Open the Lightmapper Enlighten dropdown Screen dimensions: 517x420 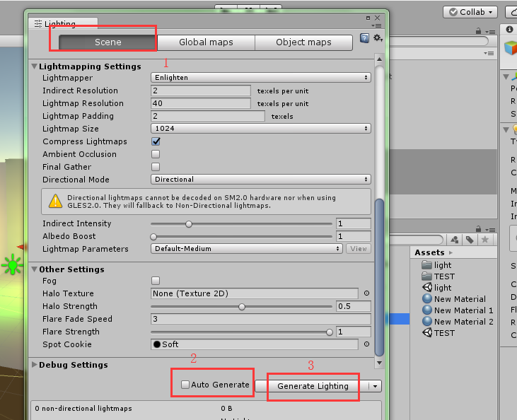tap(261, 78)
